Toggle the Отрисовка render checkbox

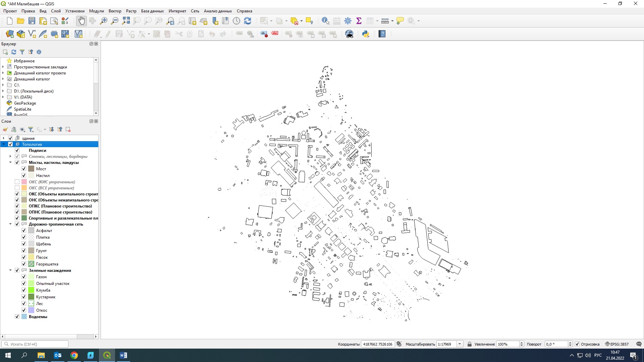577,344
